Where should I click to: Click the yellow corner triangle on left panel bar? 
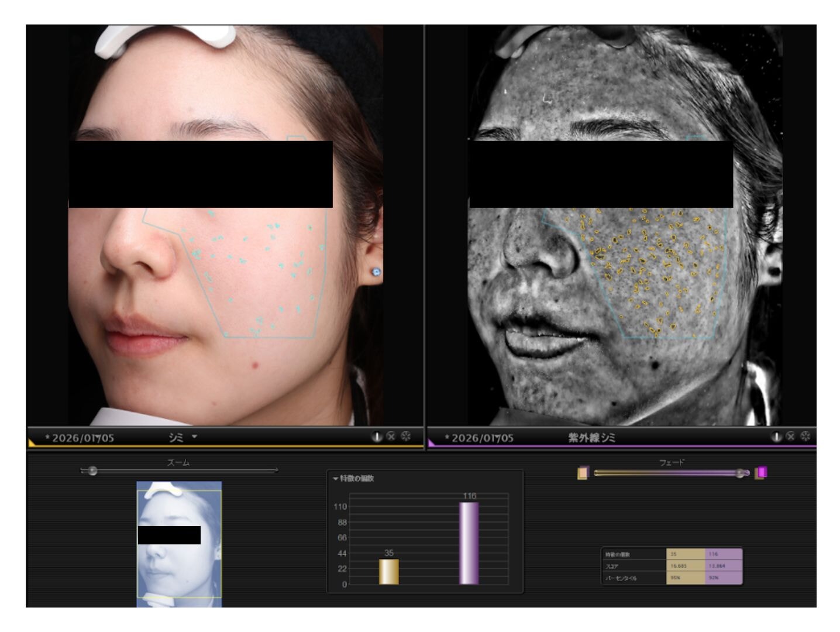[32, 444]
